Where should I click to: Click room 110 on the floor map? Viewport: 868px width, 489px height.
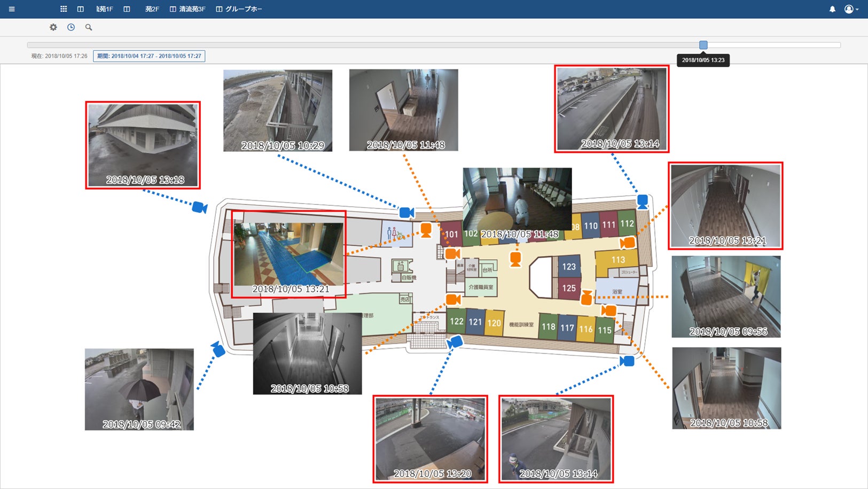pyautogui.click(x=591, y=226)
